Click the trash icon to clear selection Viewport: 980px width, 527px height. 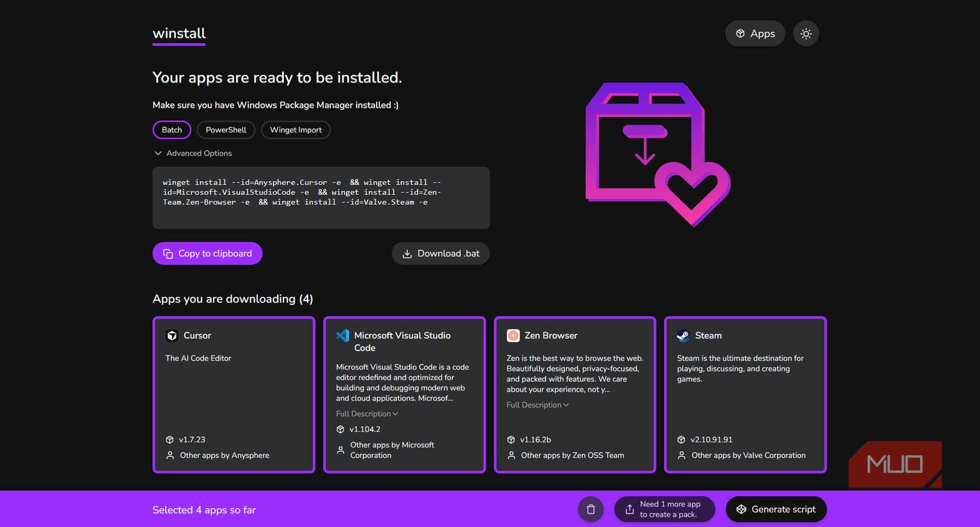[590, 509]
